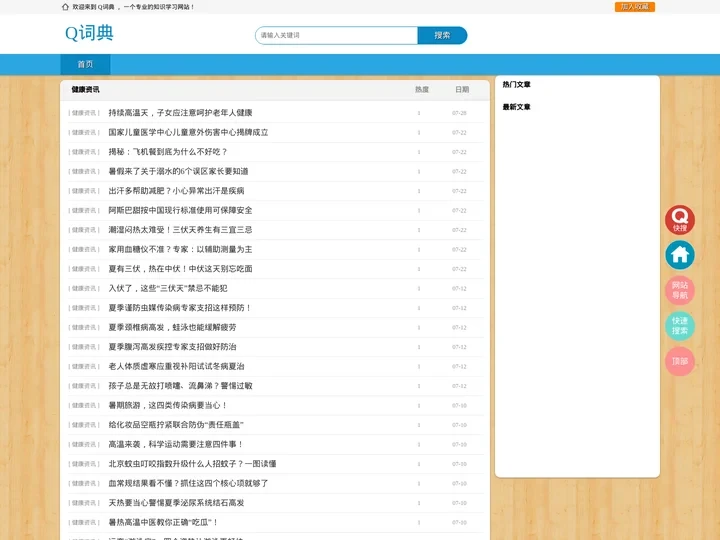Click the home icon in top welcome bar
This screenshot has height=540, width=720.
(x=65, y=7)
